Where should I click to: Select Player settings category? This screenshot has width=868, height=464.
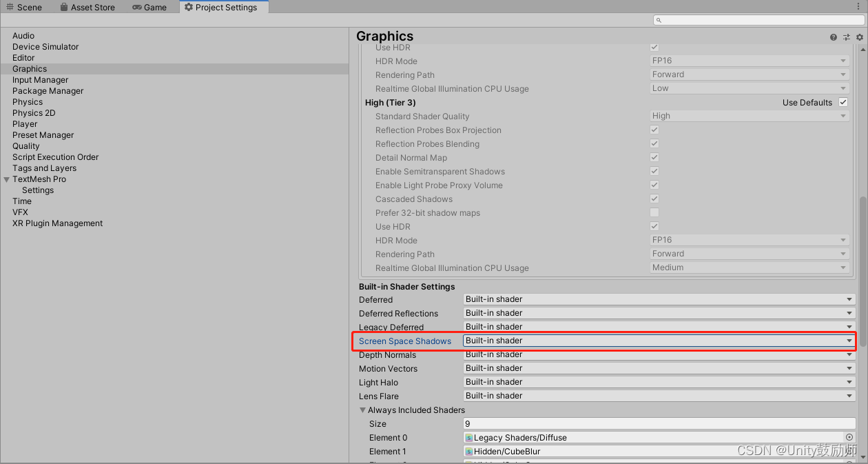(25, 124)
